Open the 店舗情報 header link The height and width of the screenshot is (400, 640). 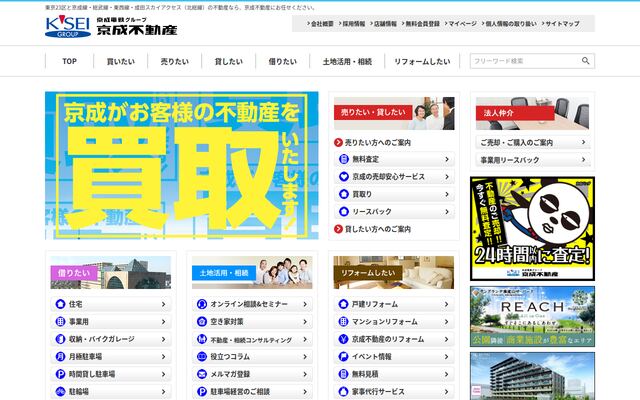[x=383, y=24]
